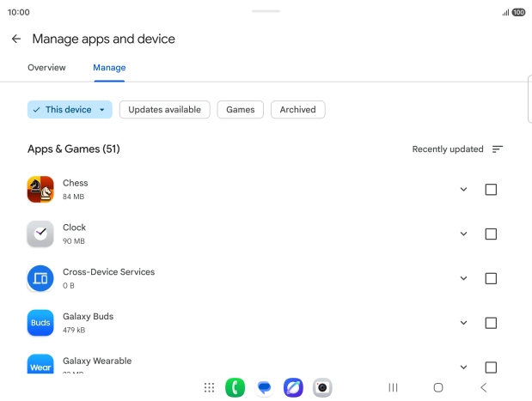This screenshot has height=401, width=532.
Task: Open the This device dropdown
Action: point(70,110)
